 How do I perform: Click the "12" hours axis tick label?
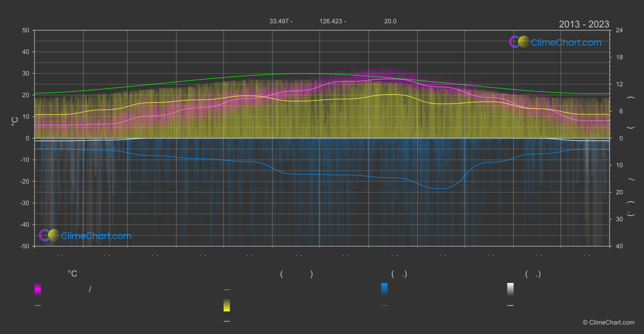point(619,84)
